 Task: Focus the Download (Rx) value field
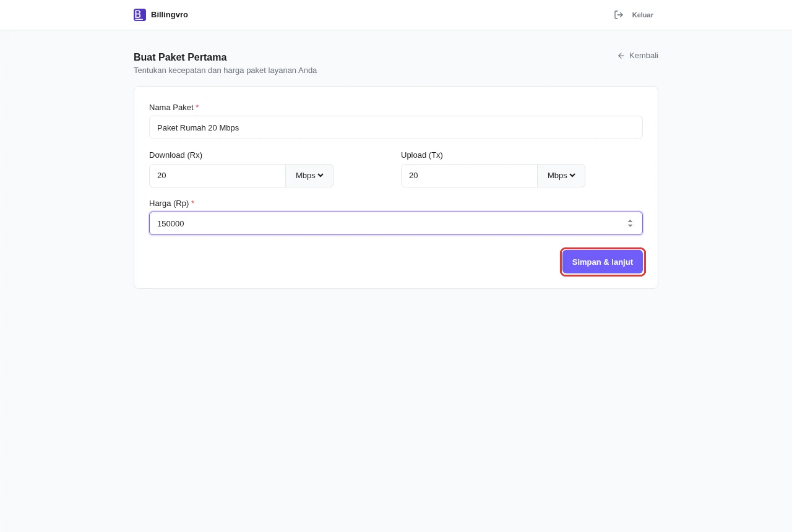(x=217, y=176)
